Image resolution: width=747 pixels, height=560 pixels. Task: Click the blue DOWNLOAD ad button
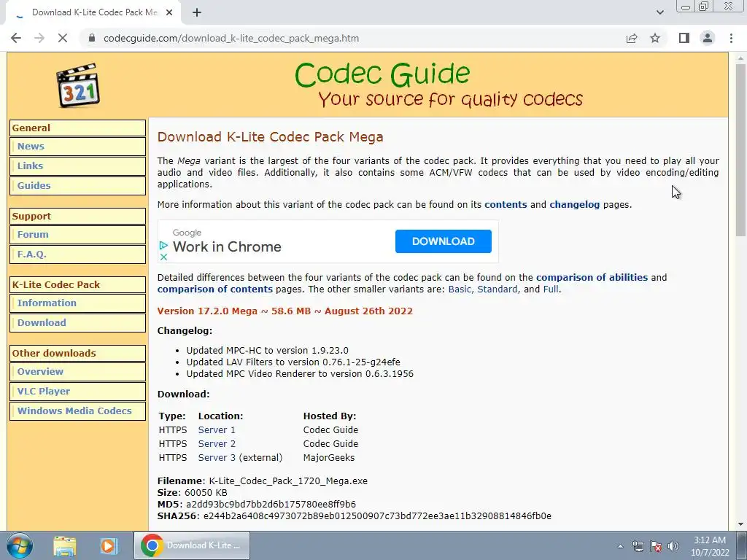[x=443, y=241]
